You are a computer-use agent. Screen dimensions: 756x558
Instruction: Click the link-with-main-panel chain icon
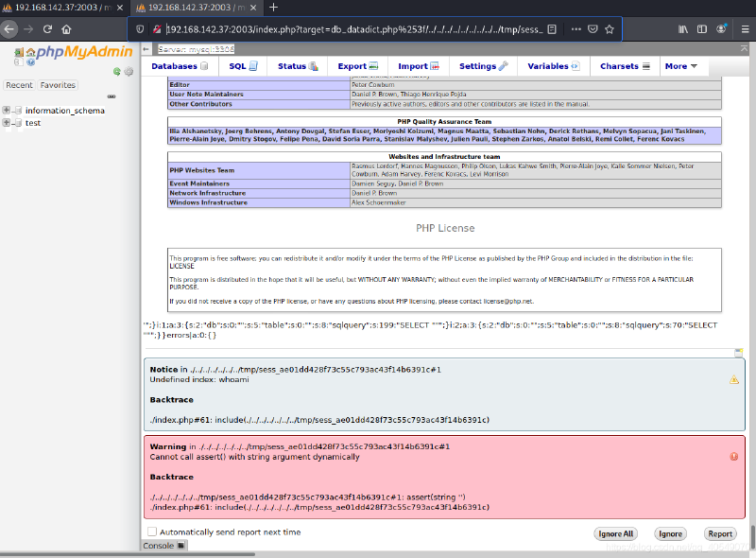[112, 96]
